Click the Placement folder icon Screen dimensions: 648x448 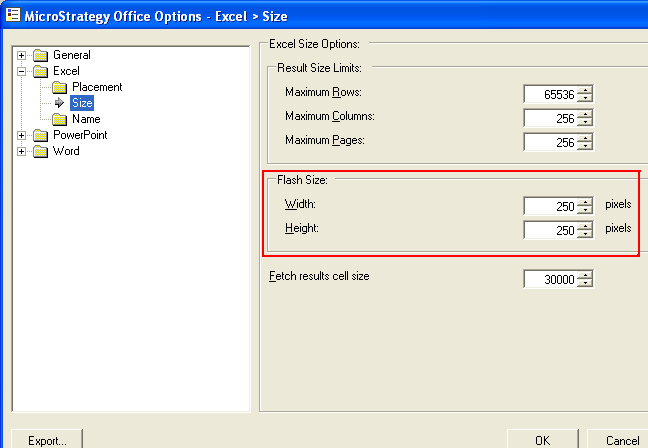60,87
